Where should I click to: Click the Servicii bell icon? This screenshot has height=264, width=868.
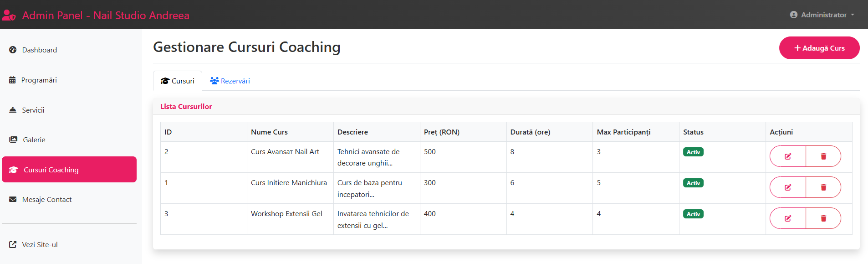coord(13,110)
